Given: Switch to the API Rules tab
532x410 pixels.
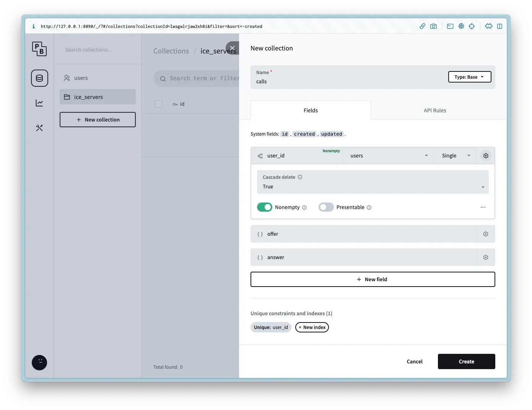Looking at the screenshot, I should point(434,110).
